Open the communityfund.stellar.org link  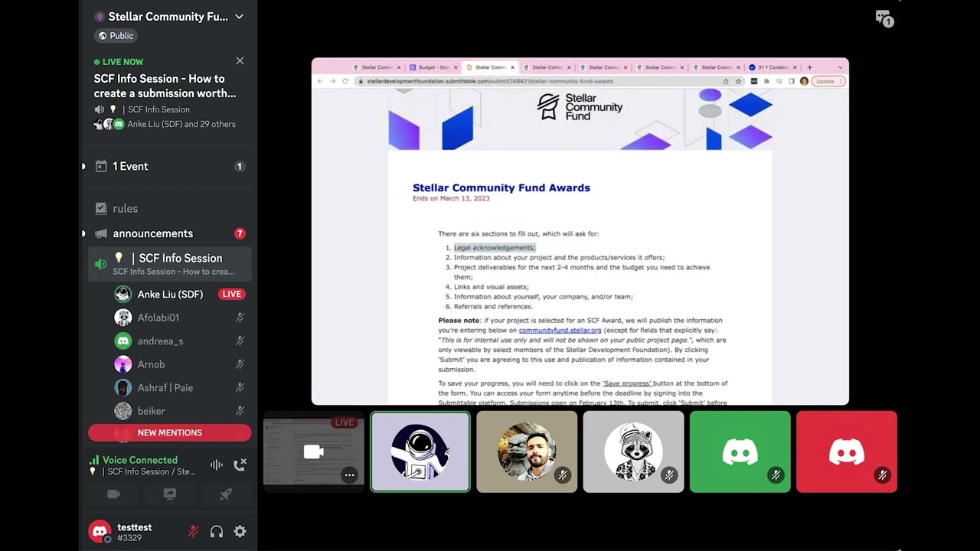[560, 330]
